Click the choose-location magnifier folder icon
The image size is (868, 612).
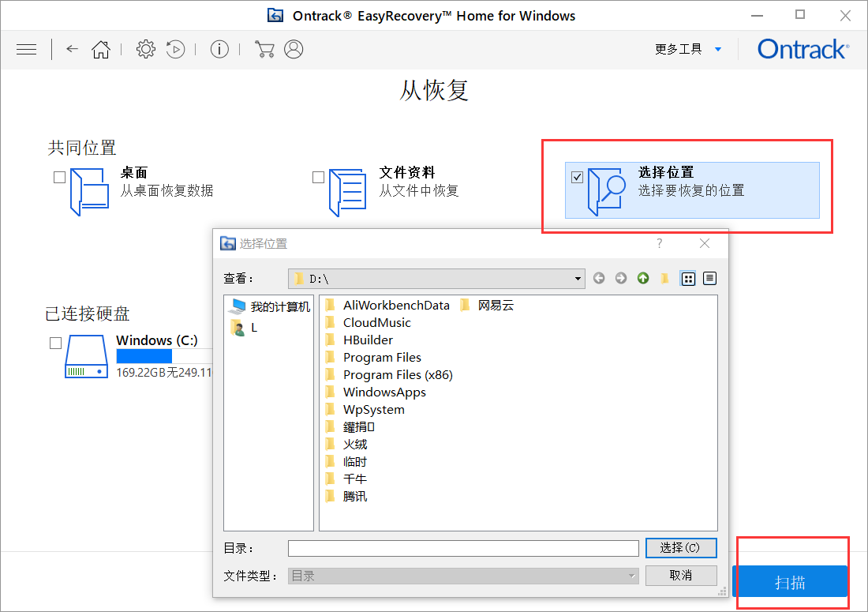(x=607, y=192)
